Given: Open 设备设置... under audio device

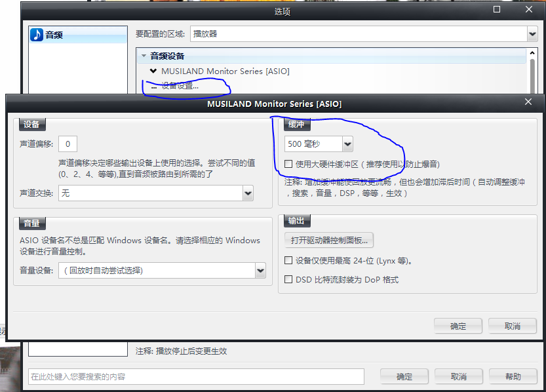Looking at the screenshot, I should [179, 86].
